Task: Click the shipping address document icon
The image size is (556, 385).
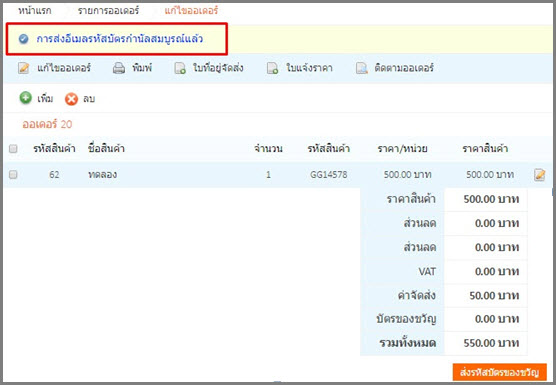Action: [x=180, y=68]
